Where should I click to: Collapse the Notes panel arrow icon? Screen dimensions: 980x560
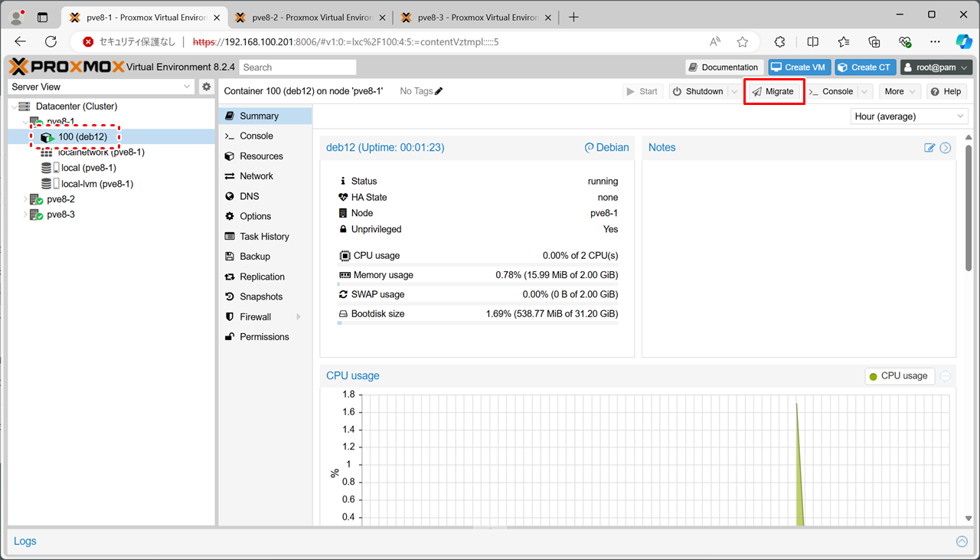(x=946, y=148)
